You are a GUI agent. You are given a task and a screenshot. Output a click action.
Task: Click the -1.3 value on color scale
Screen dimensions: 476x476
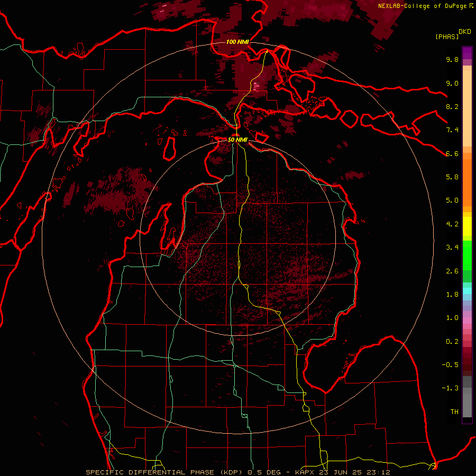(x=450, y=388)
